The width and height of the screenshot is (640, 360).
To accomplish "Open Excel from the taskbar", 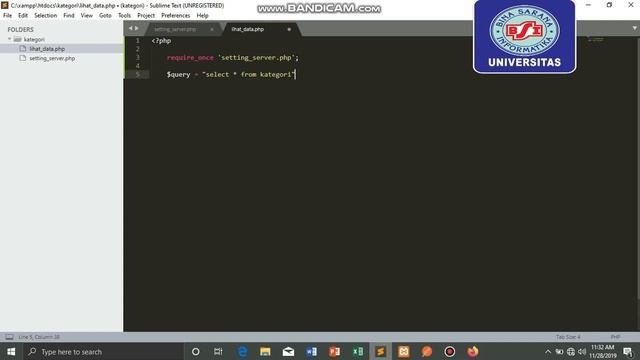I will (x=358, y=351).
